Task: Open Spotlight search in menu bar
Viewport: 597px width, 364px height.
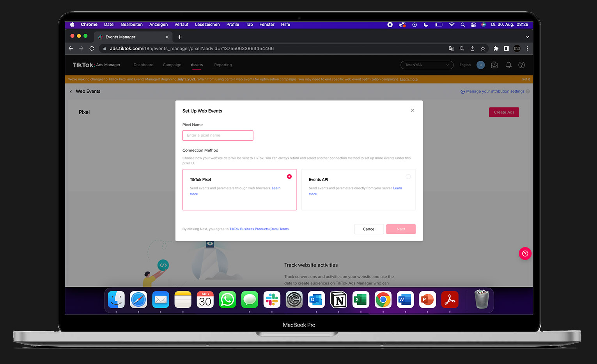Action: point(462,25)
